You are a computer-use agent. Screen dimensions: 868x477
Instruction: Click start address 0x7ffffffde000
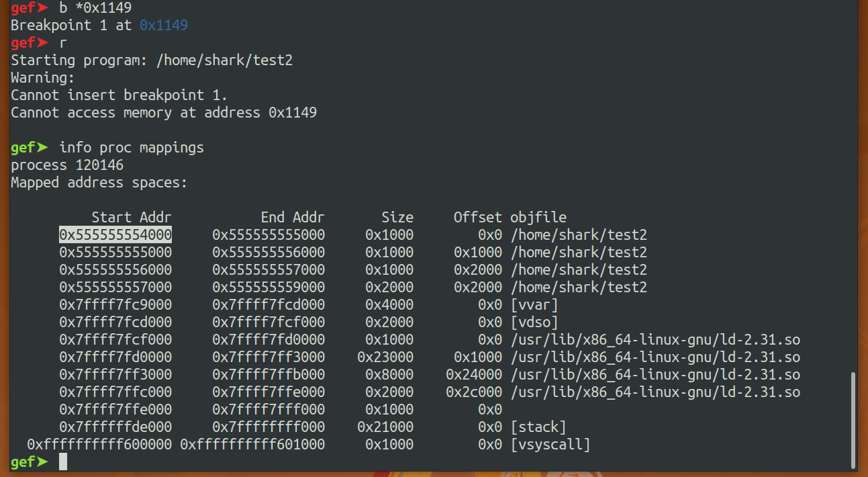click(115, 427)
